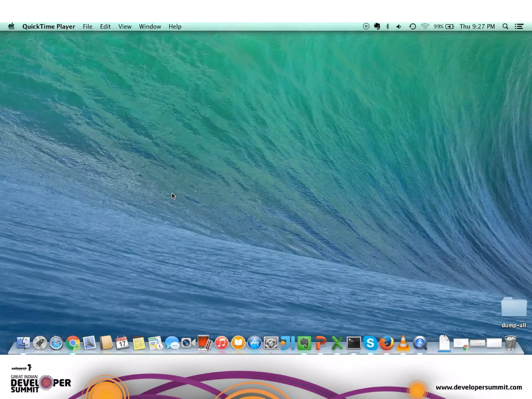Toggle the Notification Center

tap(519, 26)
